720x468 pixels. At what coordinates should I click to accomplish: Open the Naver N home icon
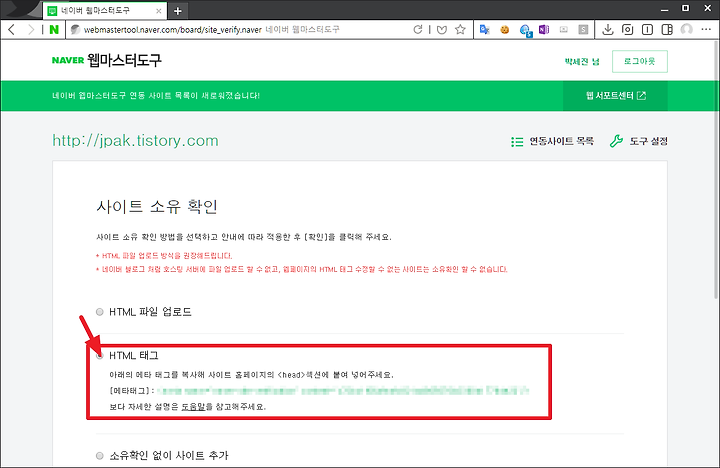(54, 30)
